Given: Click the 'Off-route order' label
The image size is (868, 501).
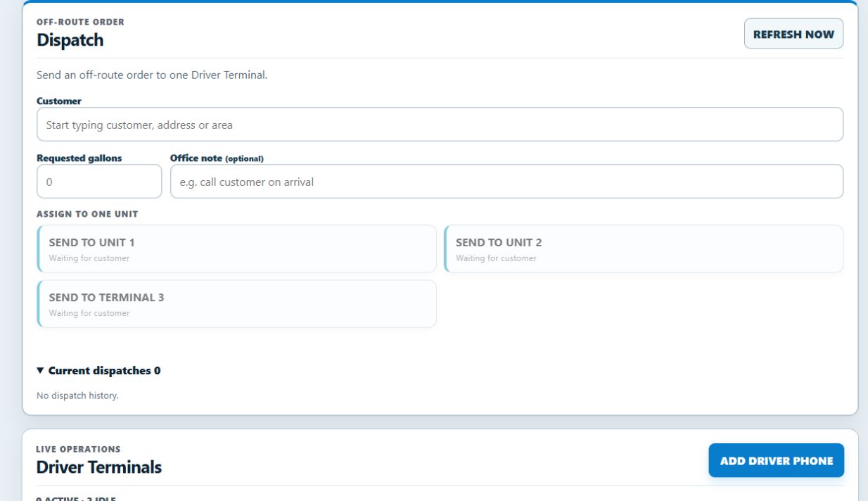Looking at the screenshot, I should point(80,22).
